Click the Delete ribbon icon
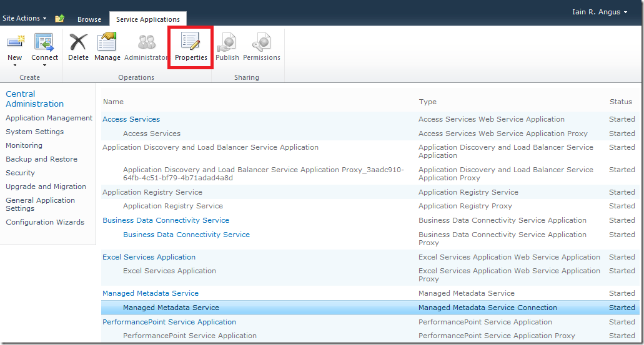644x345 pixels. click(x=78, y=42)
